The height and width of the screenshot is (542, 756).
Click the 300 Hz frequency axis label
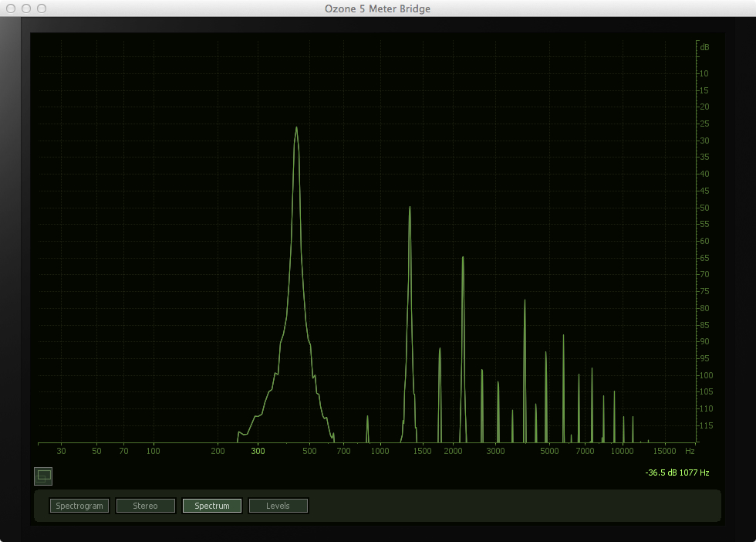pos(258,451)
